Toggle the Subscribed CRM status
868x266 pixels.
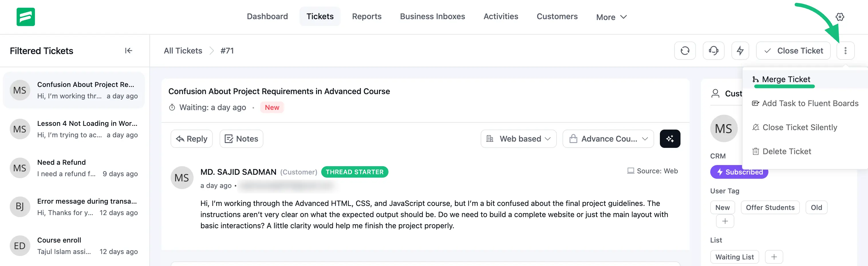(x=739, y=172)
